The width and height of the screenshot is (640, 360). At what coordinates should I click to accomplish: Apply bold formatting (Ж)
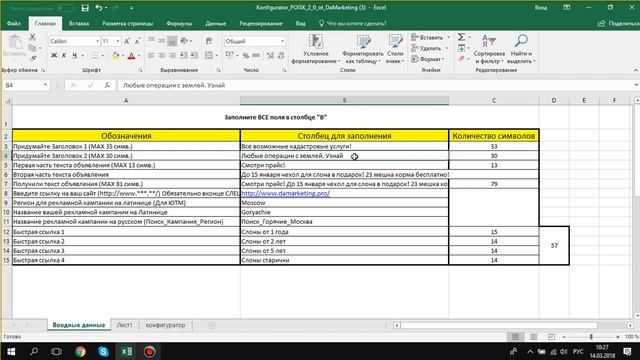(54, 56)
